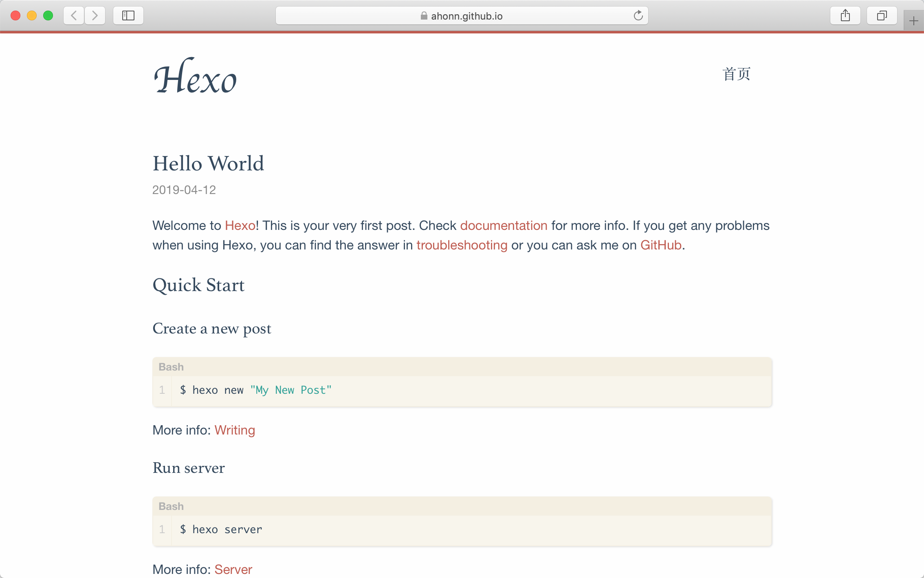Open a new tab with plus icon

pos(913,21)
